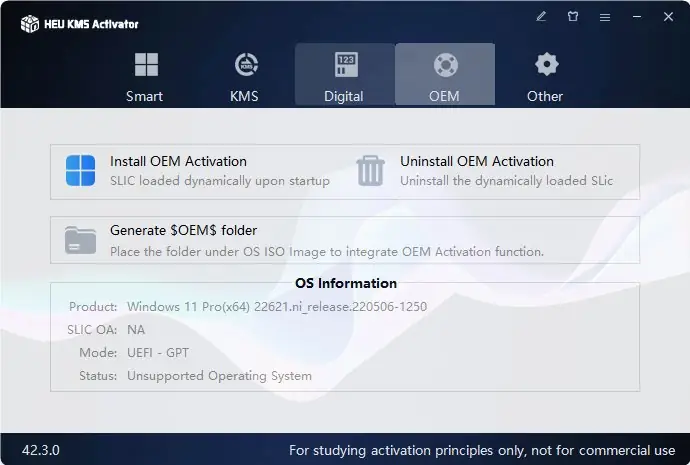The image size is (690, 465).
Task: Select the Digital license tab
Action: [x=345, y=75]
